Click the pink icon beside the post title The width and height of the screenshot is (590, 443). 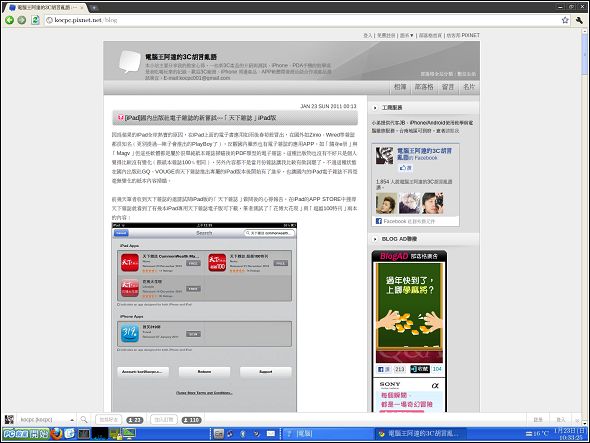pos(120,118)
